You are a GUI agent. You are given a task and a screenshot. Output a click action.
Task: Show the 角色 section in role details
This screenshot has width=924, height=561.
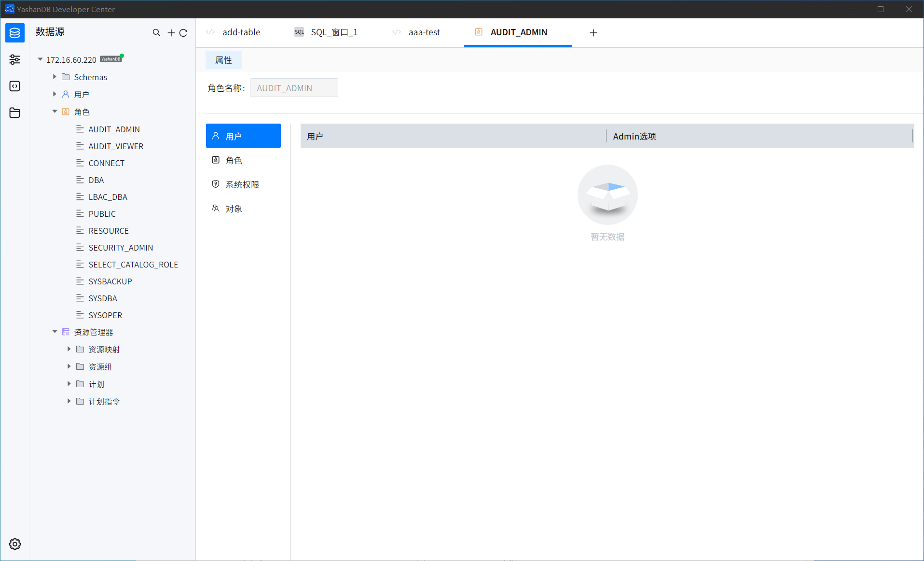coord(243,160)
